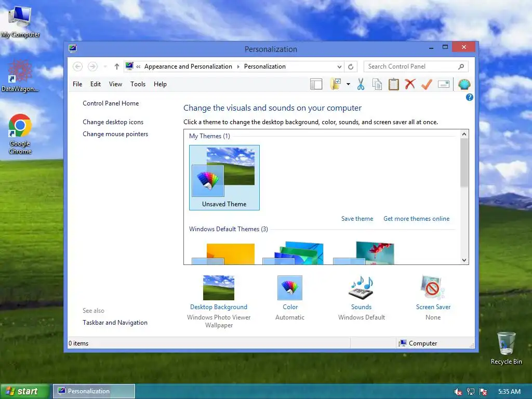Click the Up one level arrow
Viewport: 532px width, 399px height.
(x=117, y=66)
